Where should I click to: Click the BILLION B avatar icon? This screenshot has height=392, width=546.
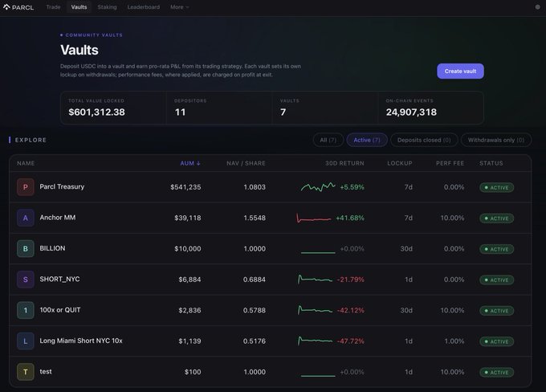pos(26,249)
